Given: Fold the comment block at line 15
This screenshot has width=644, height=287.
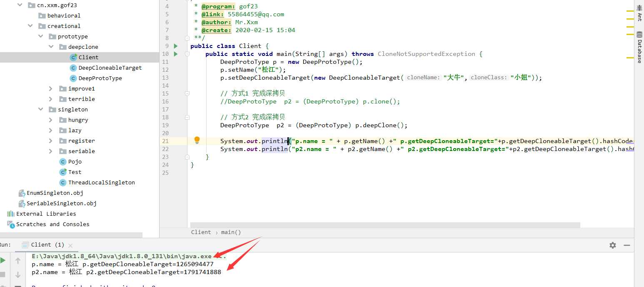Looking at the screenshot, I should point(187,93).
